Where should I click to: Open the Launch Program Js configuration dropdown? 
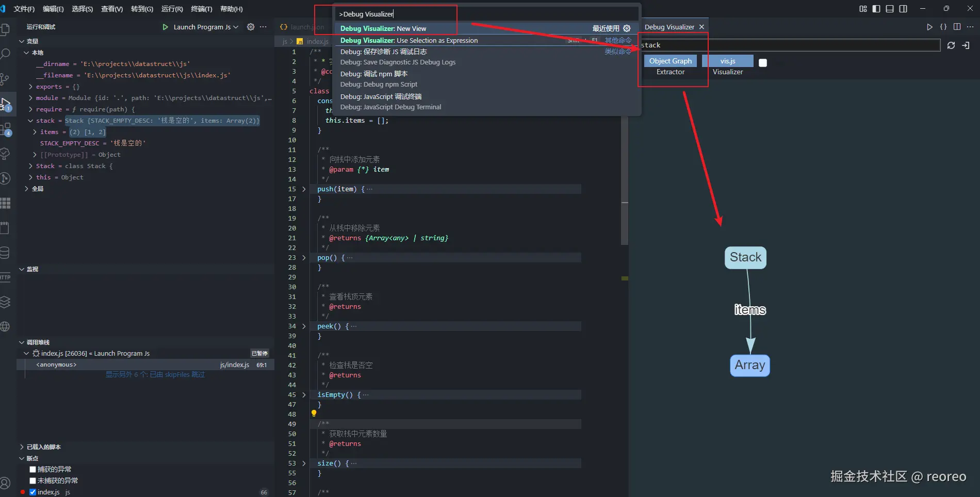(x=206, y=27)
